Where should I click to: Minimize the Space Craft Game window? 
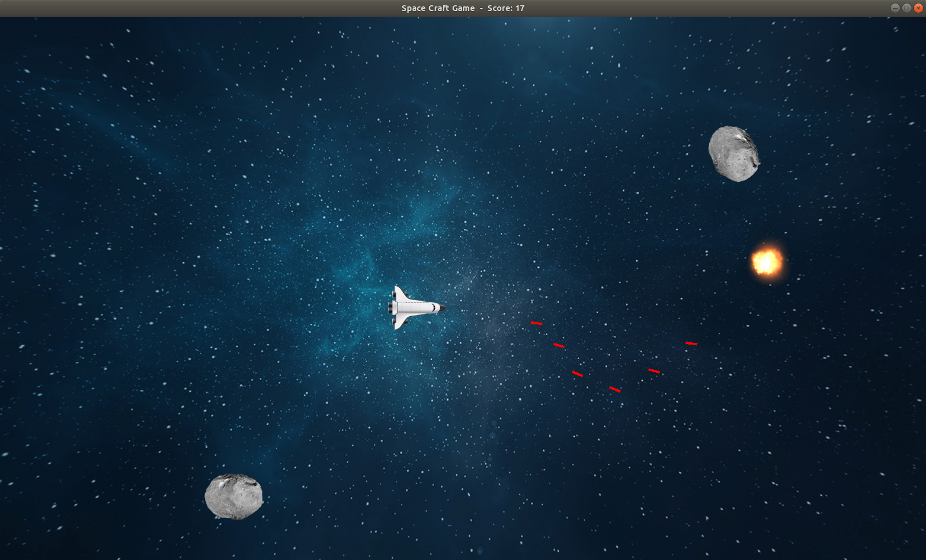[x=895, y=8]
